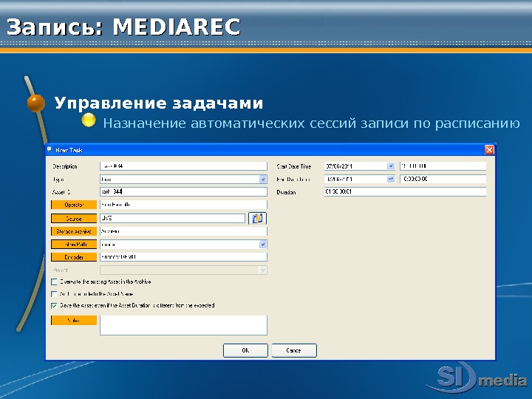Click the 'Start Date Time' label
This screenshot has width=532, height=399.
coord(294,166)
